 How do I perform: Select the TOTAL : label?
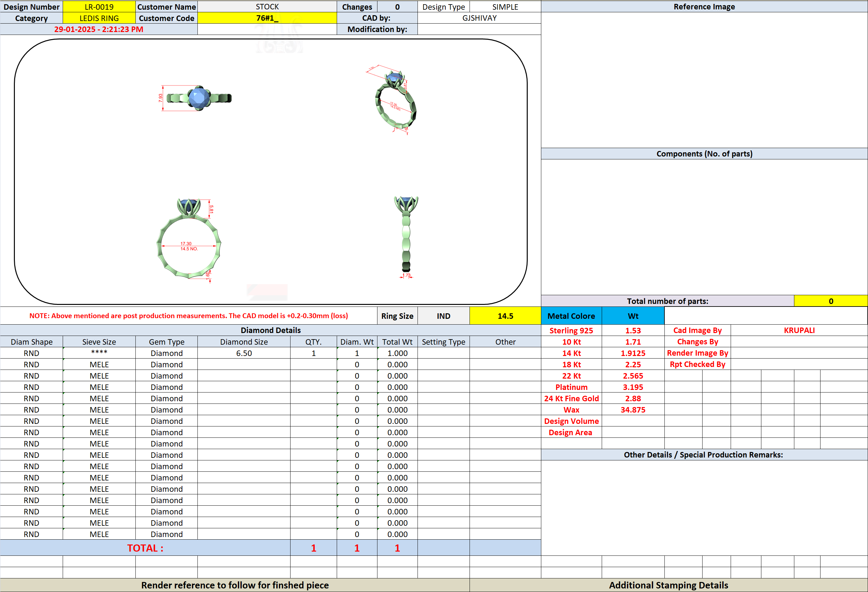pyautogui.click(x=145, y=548)
